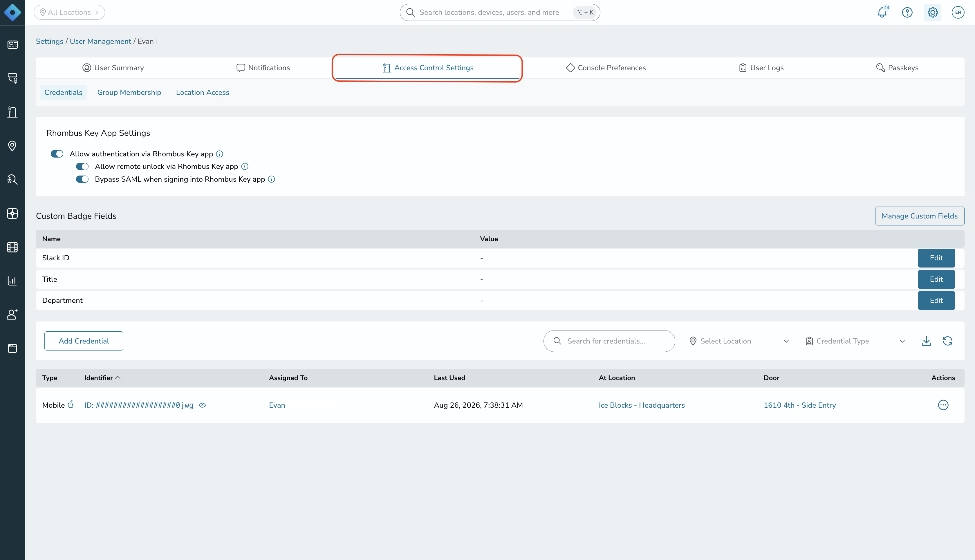Go to User Management breadcrumb link

(100, 41)
